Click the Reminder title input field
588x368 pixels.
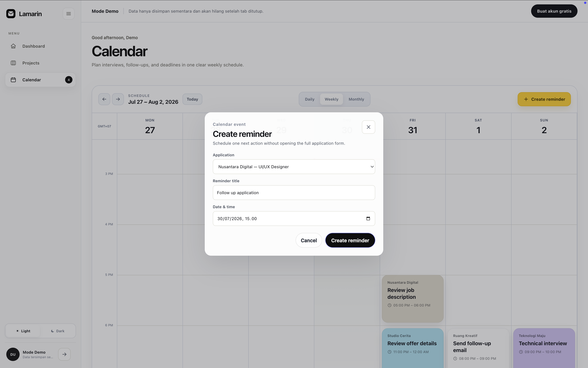294,193
